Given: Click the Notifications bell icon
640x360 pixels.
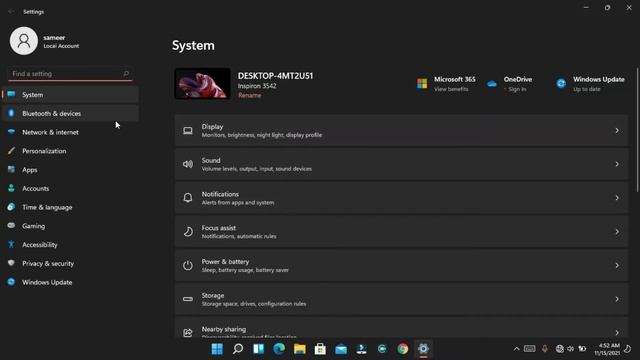Looking at the screenshot, I should (x=188, y=198).
